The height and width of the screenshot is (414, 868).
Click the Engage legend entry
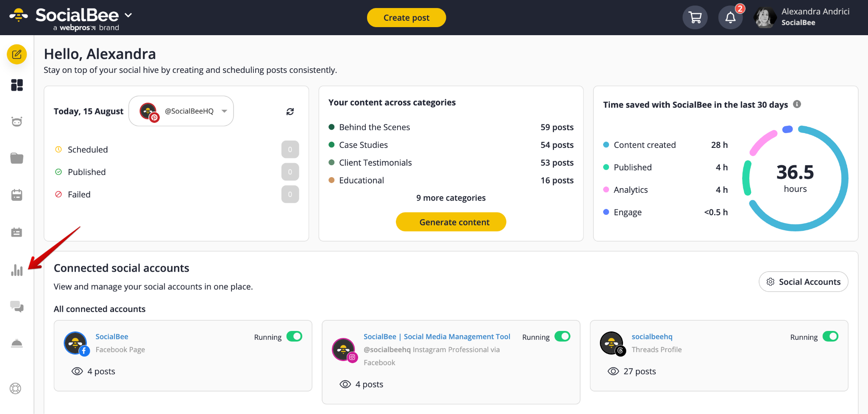click(x=628, y=212)
